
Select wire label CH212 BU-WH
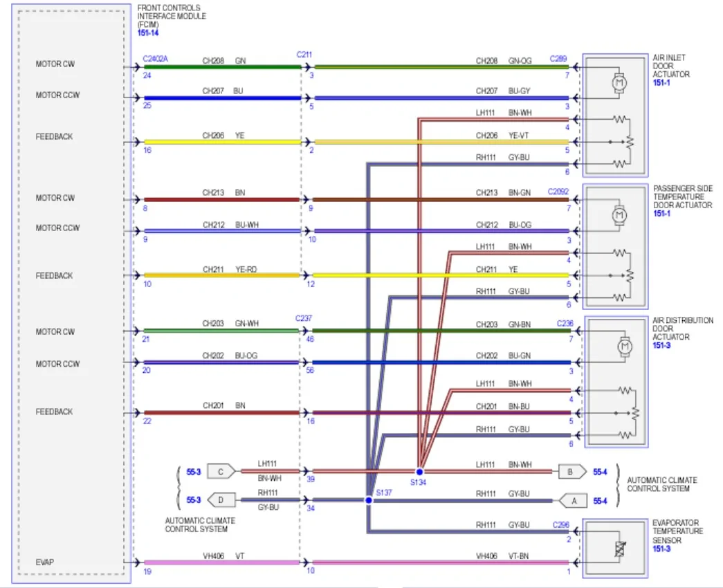(x=230, y=225)
